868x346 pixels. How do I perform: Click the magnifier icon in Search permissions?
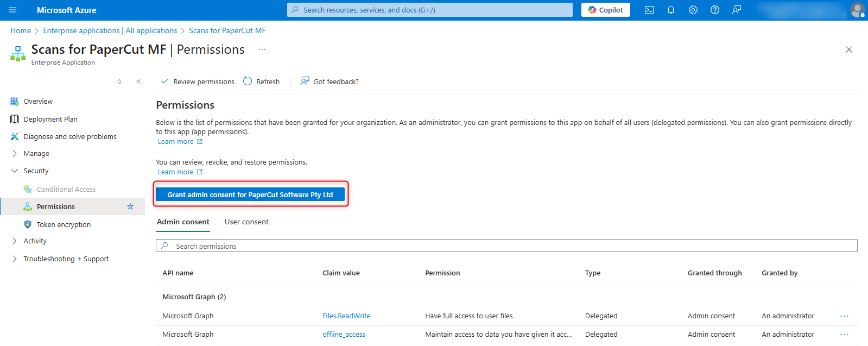pos(164,246)
